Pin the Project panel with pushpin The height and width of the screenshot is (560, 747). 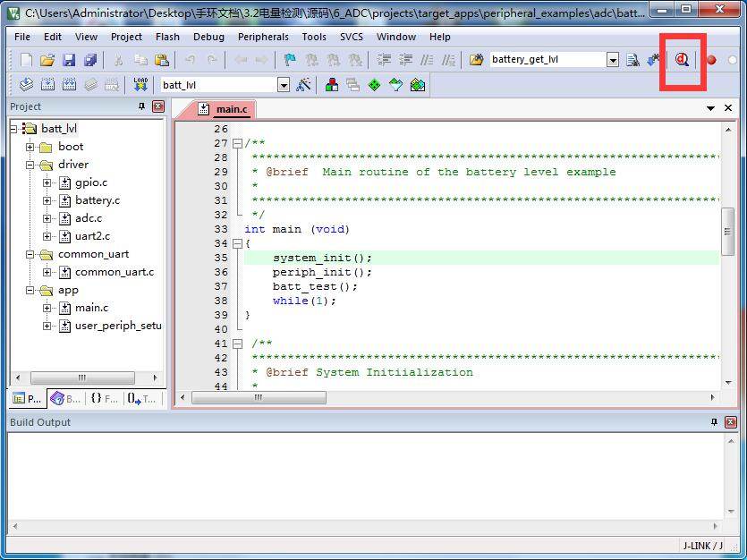tap(141, 106)
